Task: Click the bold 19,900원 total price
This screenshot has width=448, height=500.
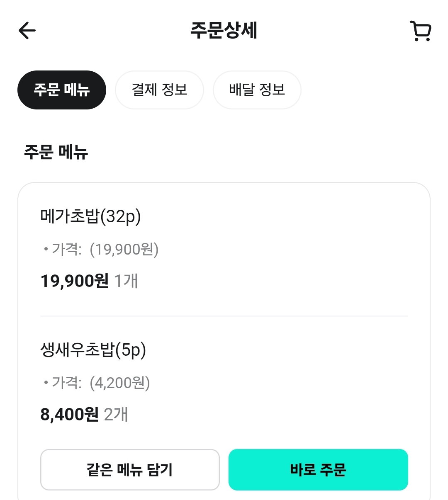Action: point(75,281)
